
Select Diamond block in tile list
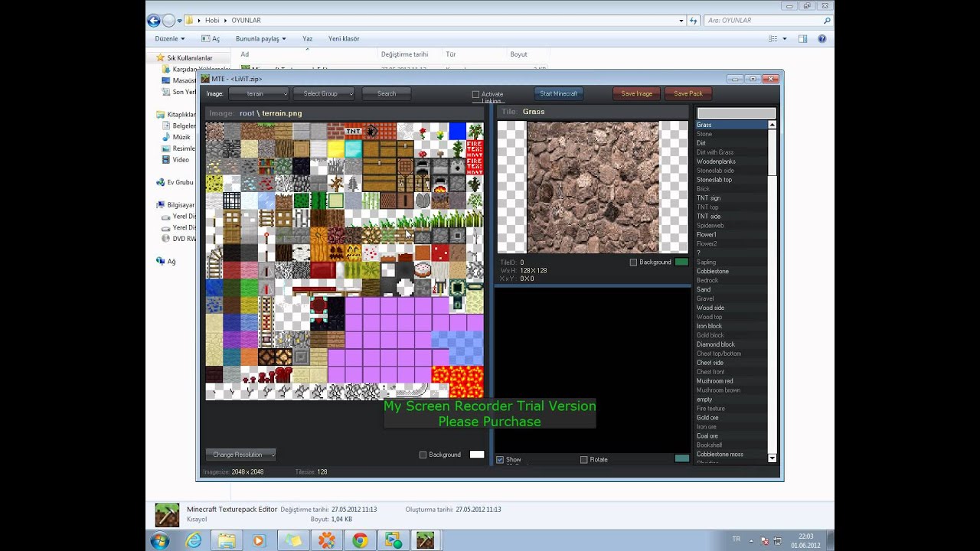716,344
